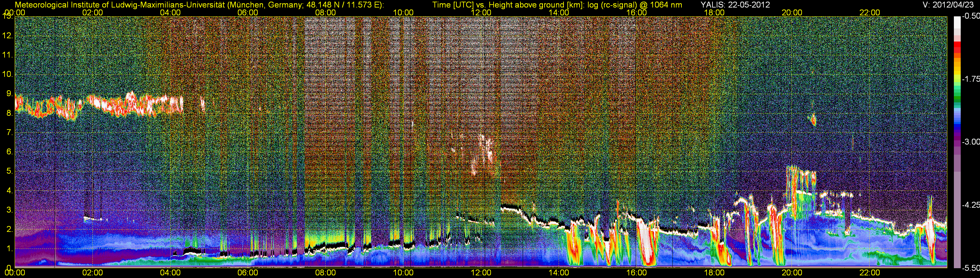Viewport: 980px width, 278px height.
Task: Click the '22:00' label on the bottom time axis
Action: pyautogui.click(x=870, y=273)
